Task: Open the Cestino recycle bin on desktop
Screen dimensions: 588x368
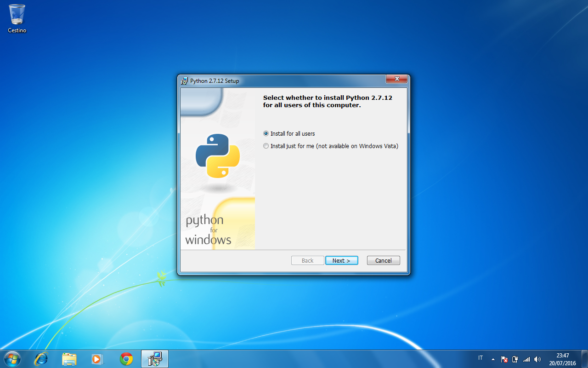Action: pyautogui.click(x=17, y=18)
